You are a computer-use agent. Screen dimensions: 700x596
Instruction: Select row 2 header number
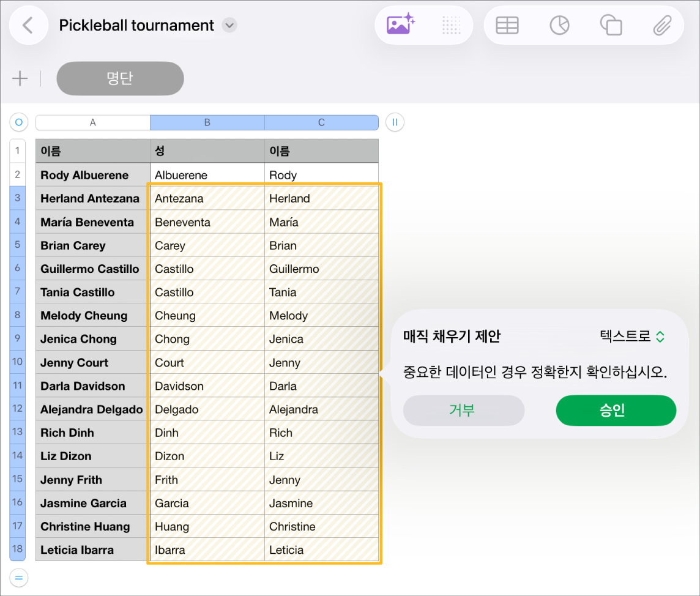17,174
